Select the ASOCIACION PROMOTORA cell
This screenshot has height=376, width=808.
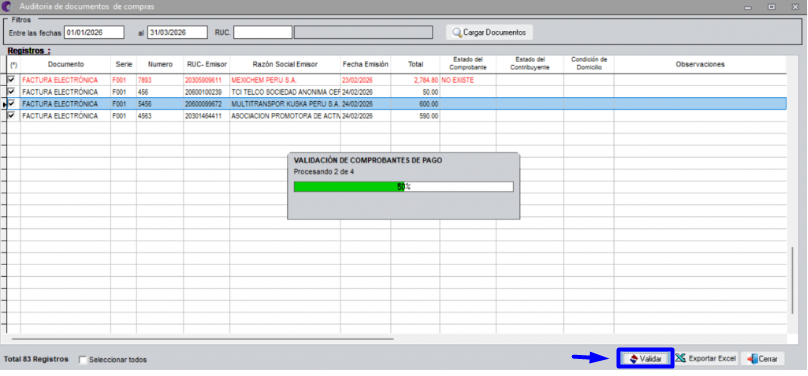point(285,116)
